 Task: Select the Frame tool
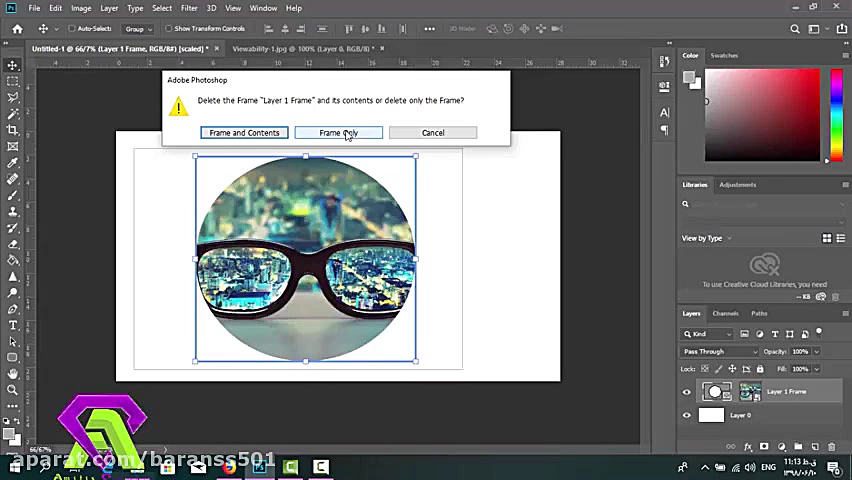point(13,146)
